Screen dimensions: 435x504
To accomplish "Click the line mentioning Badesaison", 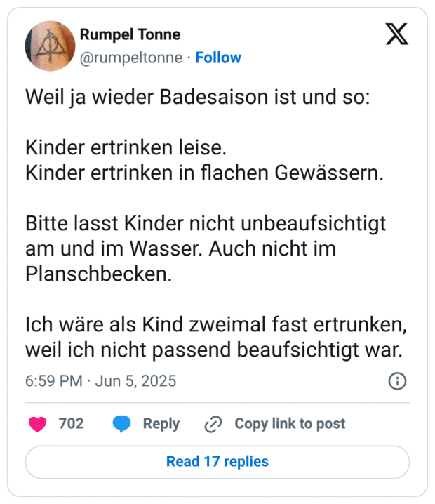I will [198, 97].
